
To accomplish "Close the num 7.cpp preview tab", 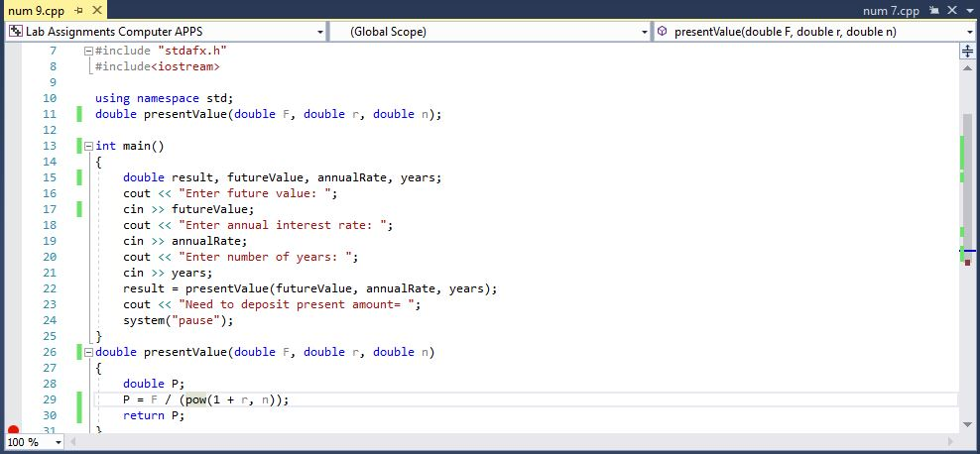I will click(x=952, y=11).
